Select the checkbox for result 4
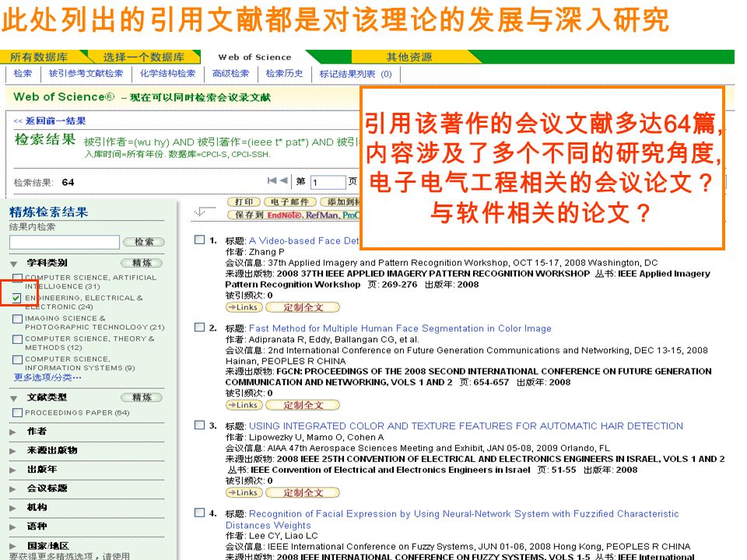The height and width of the screenshot is (560, 747). click(200, 513)
